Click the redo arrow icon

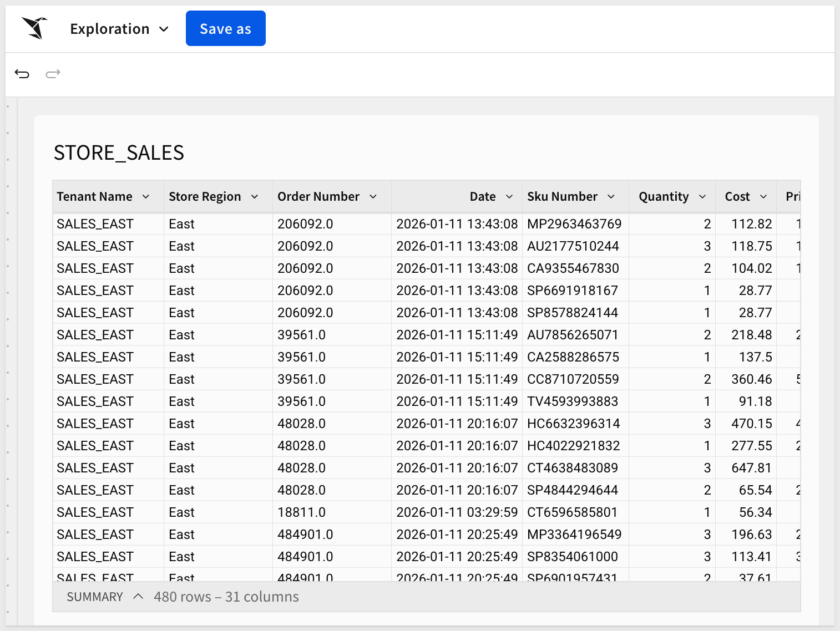click(53, 74)
